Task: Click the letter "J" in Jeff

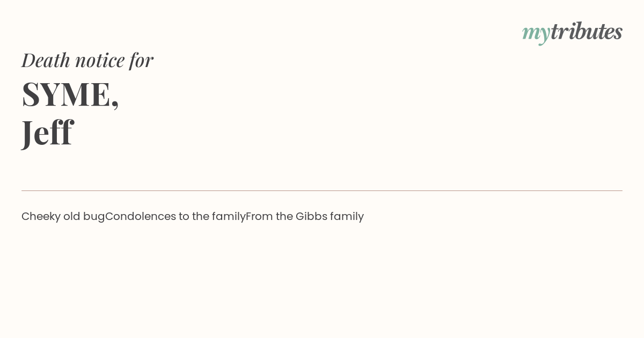Action: click(27, 133)
